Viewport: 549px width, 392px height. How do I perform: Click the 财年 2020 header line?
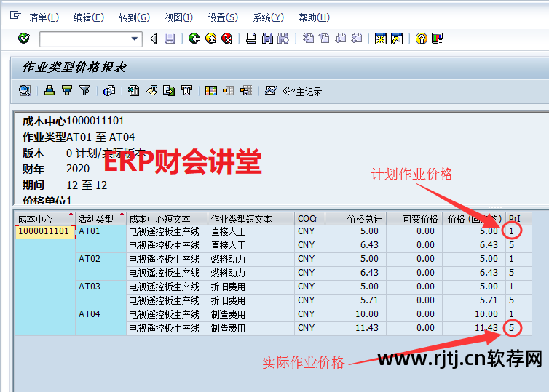(56, 169)
